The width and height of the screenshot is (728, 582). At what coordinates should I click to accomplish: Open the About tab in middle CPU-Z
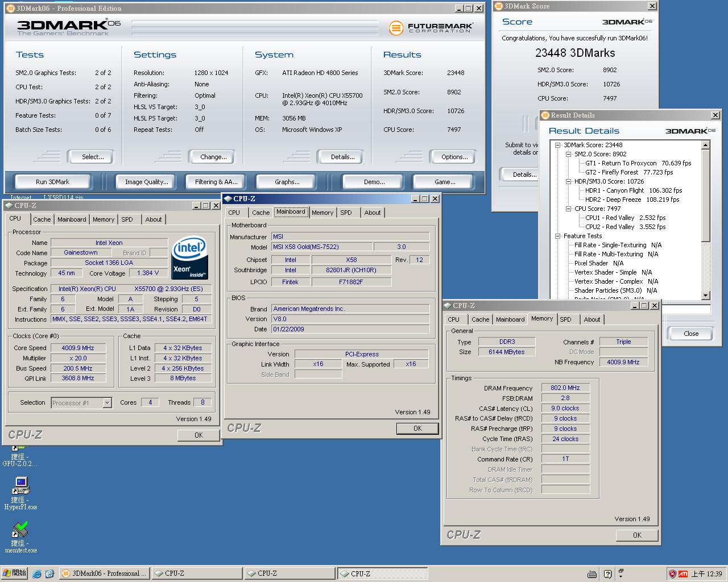click(373, 213)
